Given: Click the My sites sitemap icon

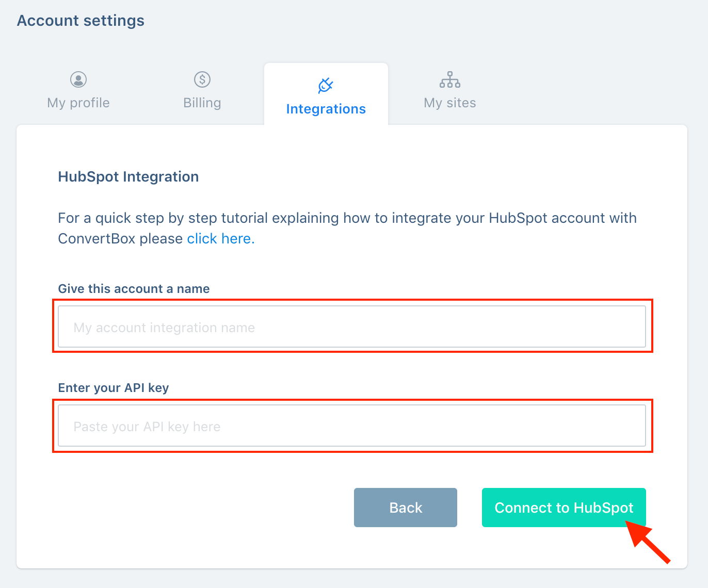Looking at the screenshot, I should (x=450, y=79).
